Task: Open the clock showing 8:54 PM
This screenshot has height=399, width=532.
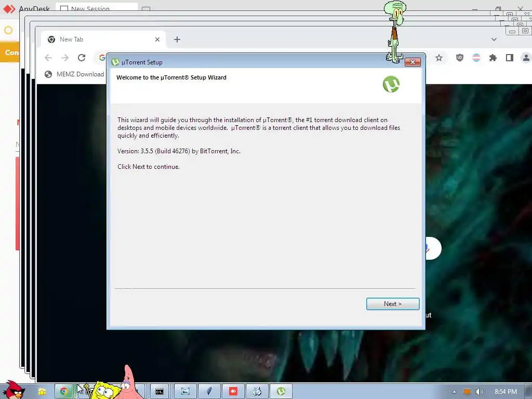Action: point(506,392)
